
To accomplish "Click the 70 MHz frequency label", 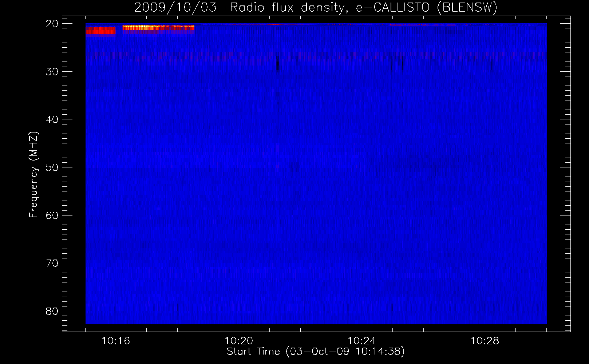I will (52, 263).
